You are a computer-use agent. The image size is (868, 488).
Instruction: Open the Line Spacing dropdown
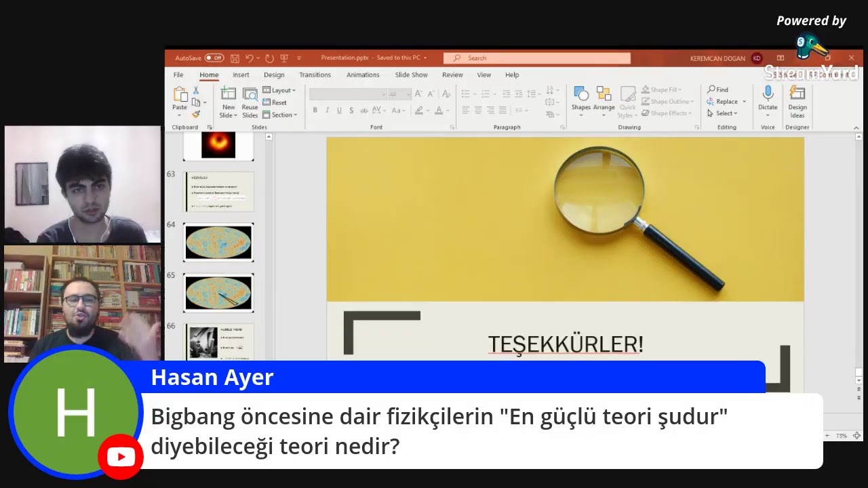click(x=533, y=94)
